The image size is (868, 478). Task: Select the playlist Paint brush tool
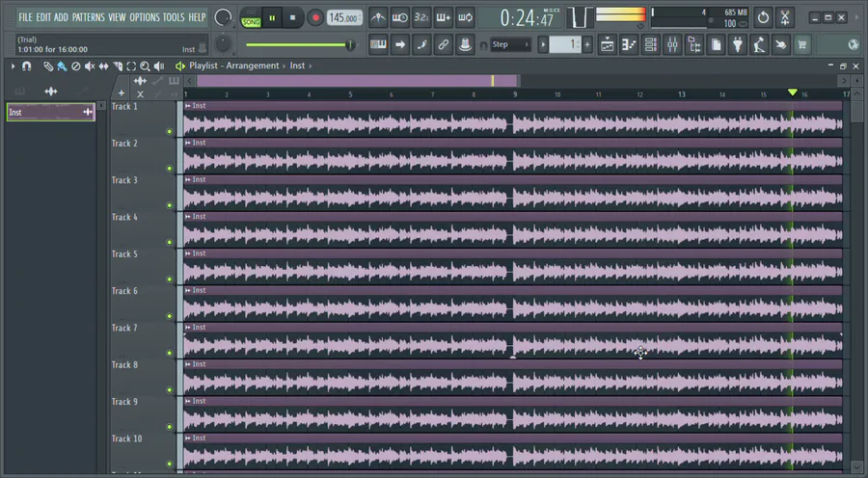tap(62, 66)
